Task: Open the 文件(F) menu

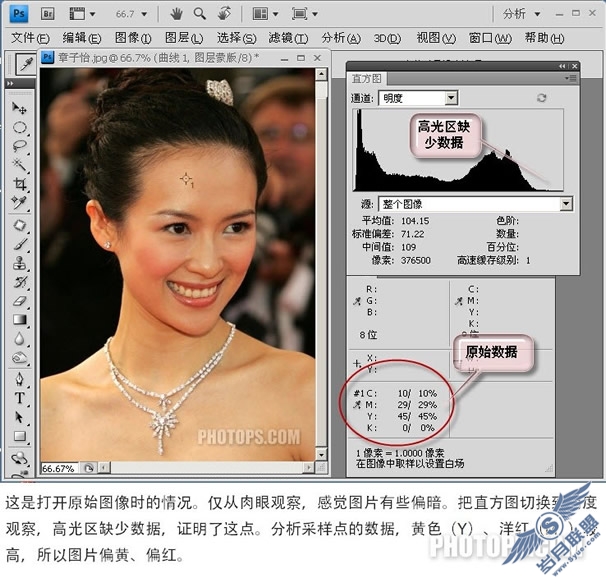Action: click(x=30, y=38)
